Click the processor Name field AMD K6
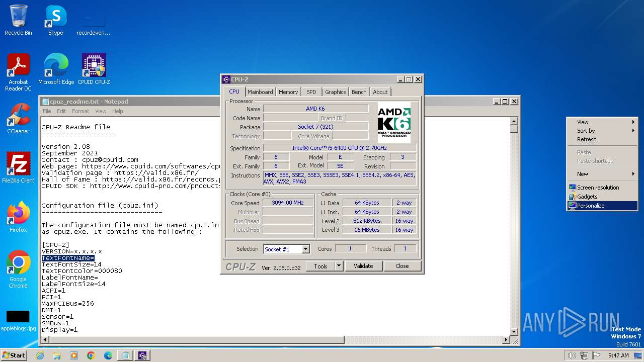Screen dimensions: 644x362 click(x=315, y=109)
